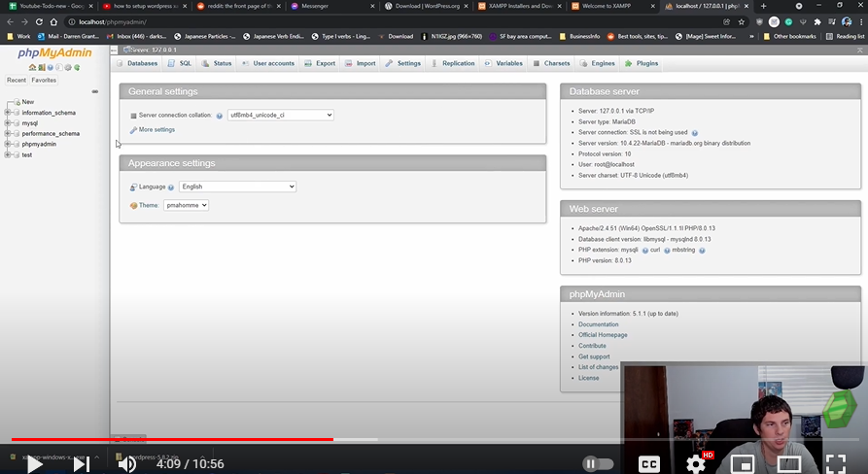Open the Recent tables button

click(x=17, y=81)
